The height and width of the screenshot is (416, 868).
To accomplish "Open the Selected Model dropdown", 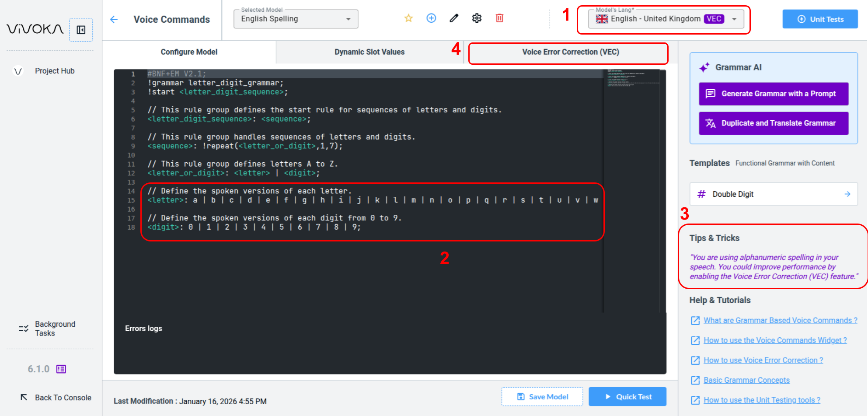I will click(x=296, y=19).
